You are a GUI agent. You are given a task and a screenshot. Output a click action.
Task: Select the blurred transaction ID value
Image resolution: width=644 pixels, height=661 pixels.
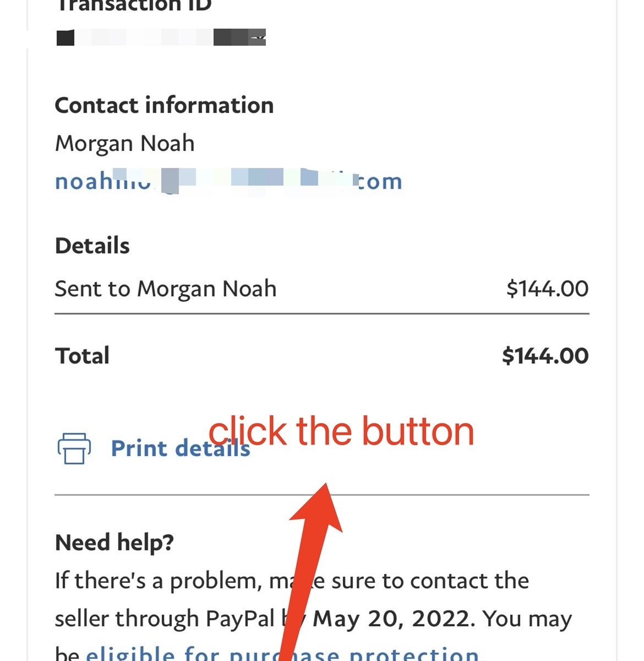[161, 37]
